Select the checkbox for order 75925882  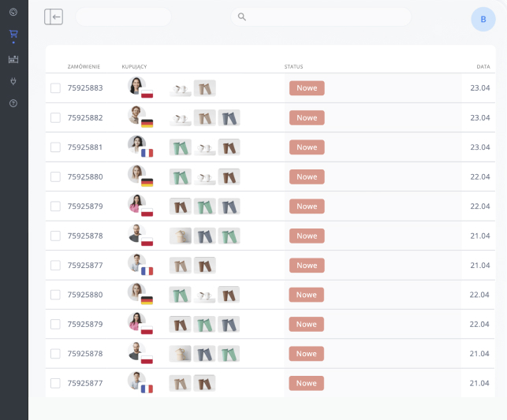[55, 117]
